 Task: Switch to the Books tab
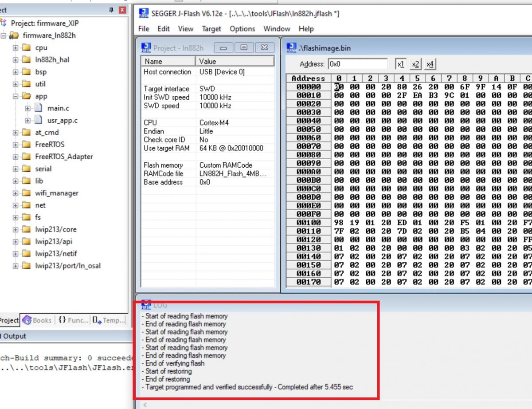coord(37,320)
